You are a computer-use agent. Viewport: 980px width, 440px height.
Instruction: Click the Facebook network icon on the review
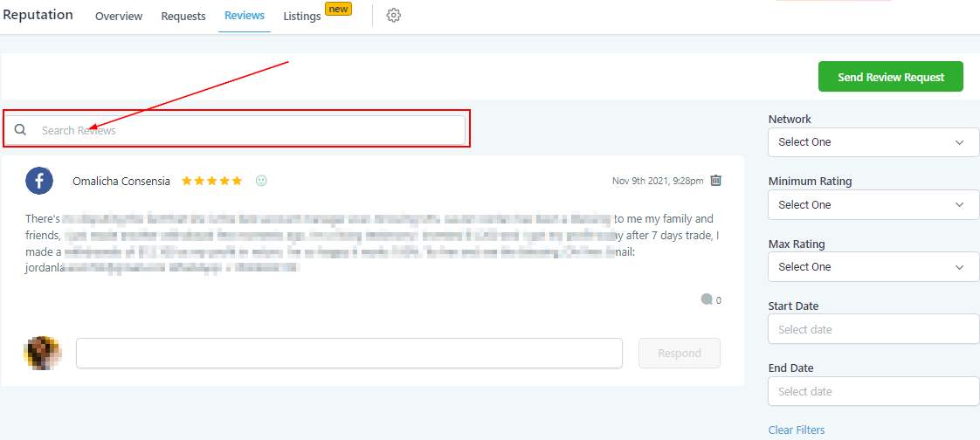39,181
